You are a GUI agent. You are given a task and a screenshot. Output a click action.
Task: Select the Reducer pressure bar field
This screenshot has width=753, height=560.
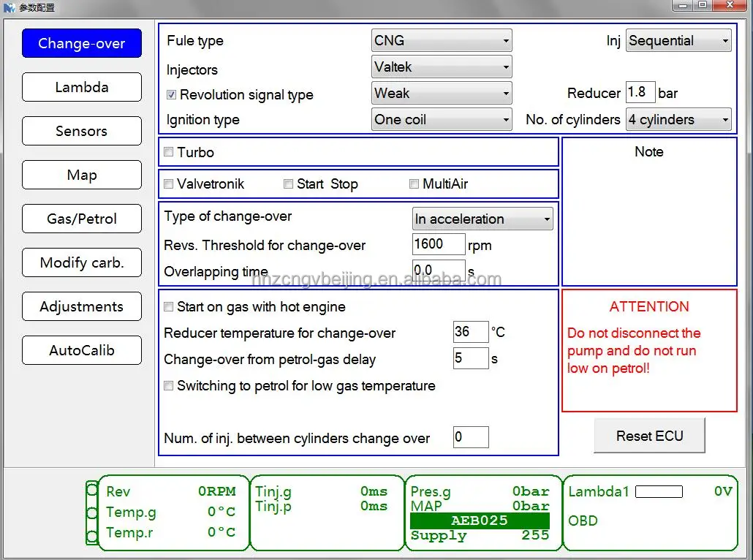coord(640,92)
